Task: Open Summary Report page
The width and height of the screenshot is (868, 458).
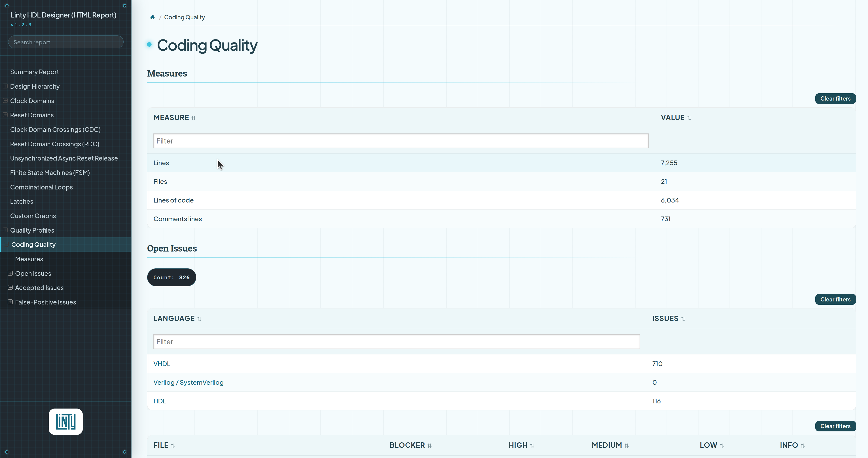Action: 34,72
